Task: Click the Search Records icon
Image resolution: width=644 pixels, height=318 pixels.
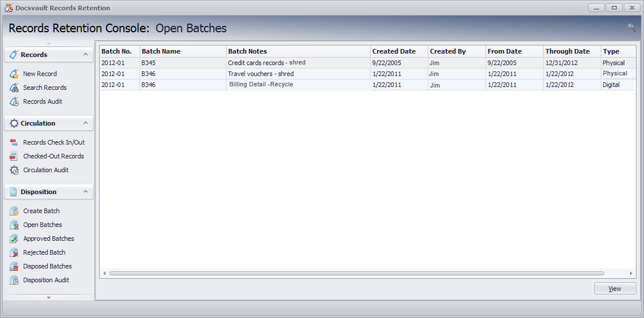Action: point(14,88)
